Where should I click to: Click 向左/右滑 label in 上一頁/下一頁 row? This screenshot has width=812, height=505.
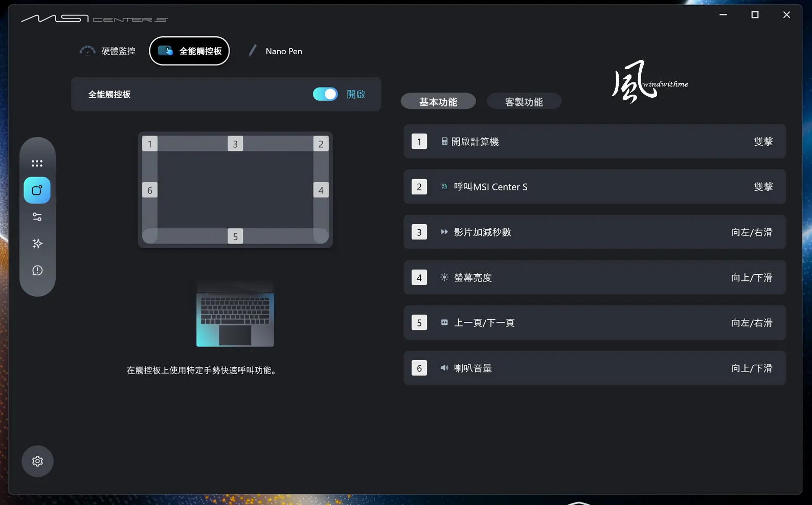(752, 323)
